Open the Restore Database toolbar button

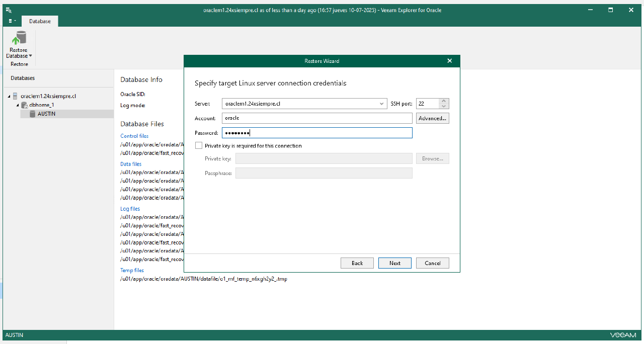[x=19, y=45]
